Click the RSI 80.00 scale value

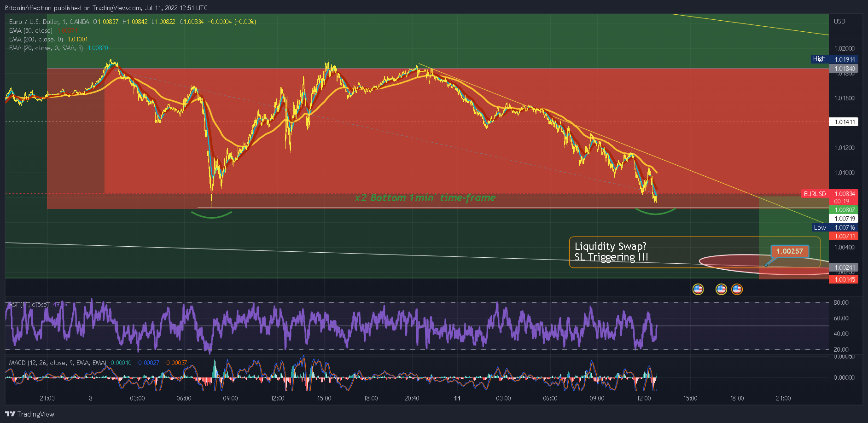tap(841, 302)
